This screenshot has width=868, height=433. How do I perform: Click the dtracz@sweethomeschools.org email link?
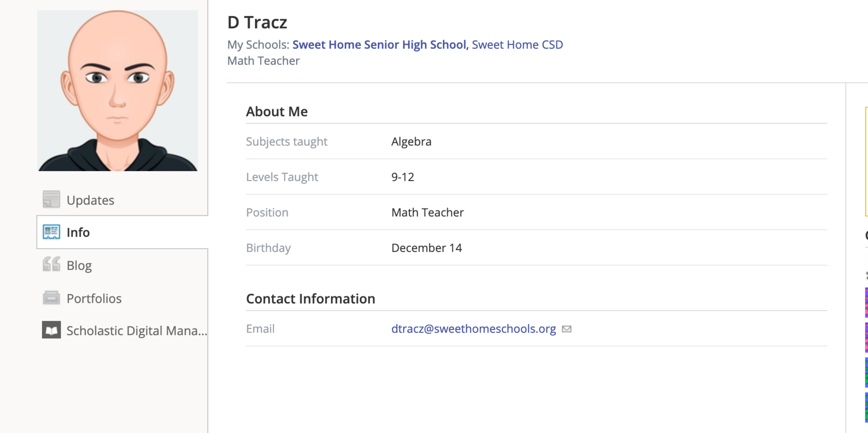(x=473, y=329)
